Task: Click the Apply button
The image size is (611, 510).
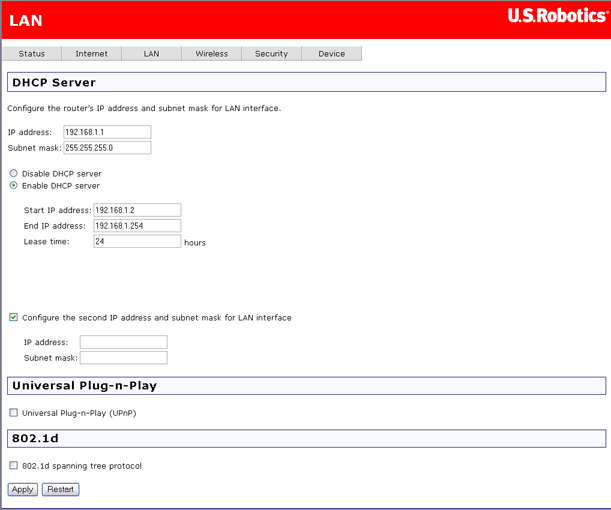Action: [x=23, y=489]
